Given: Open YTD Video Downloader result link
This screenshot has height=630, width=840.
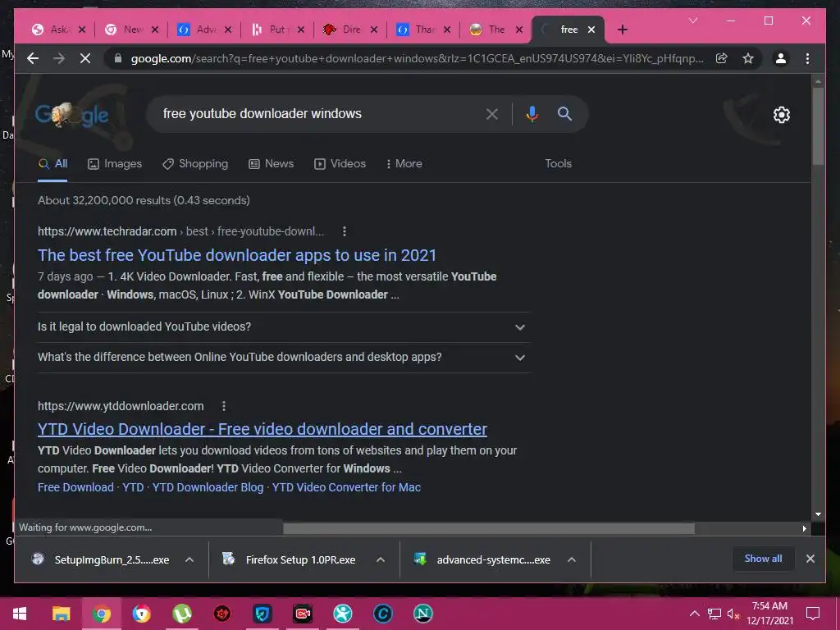Looking at the screenshot, I should 262,429.
